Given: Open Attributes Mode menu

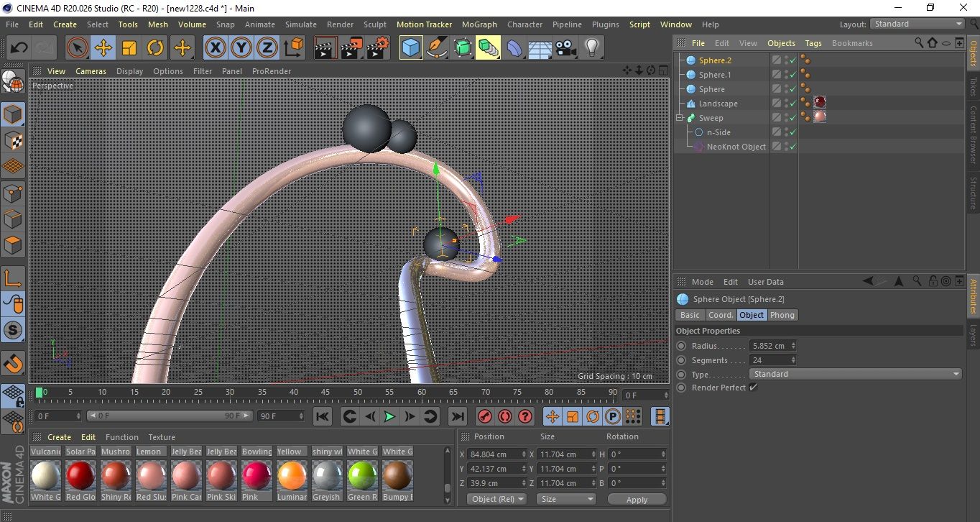Looking at the screenshot, I should coord(702,282).
